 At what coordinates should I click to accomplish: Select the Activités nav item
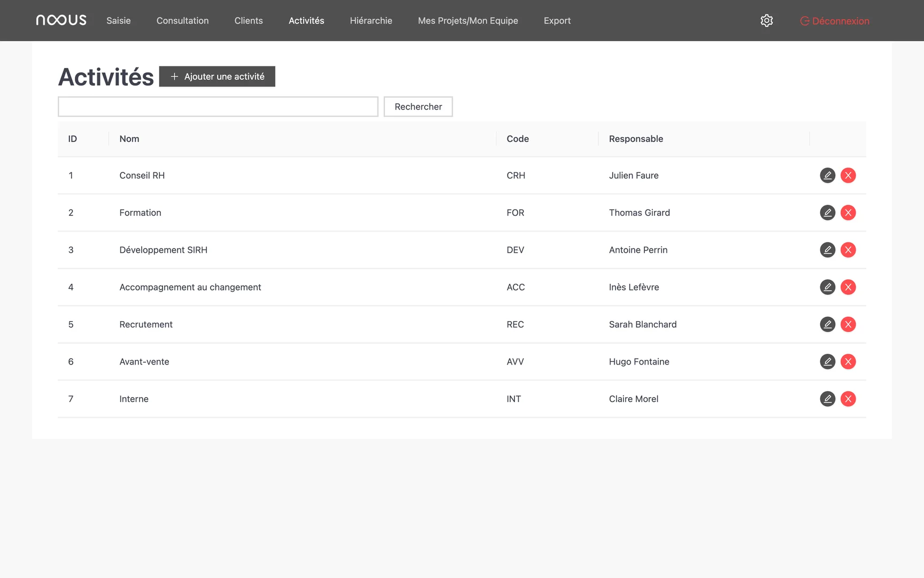click(306, 20)
